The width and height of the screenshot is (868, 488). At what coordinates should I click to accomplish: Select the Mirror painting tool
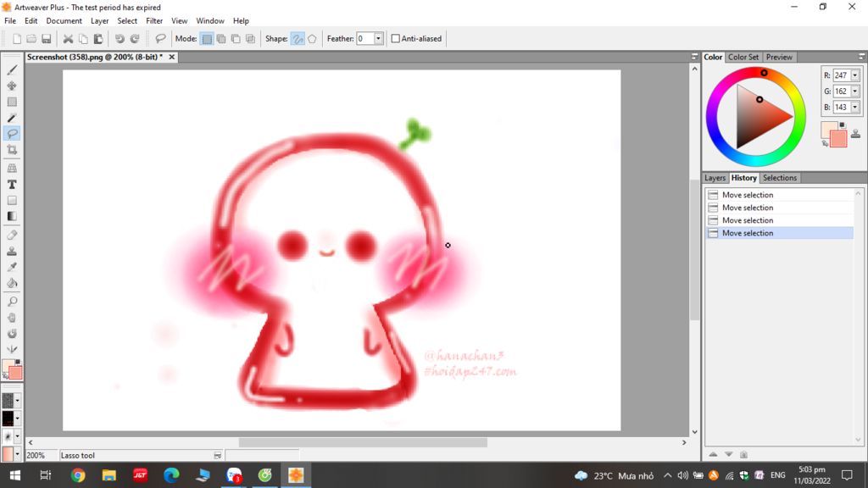(12, 349)
